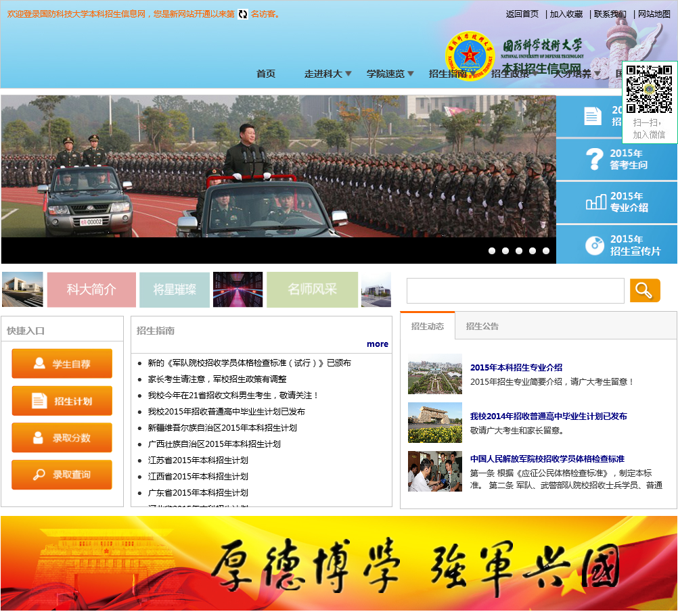
Task: Open 广东省2015年本科招生计划
Action: 198,493
